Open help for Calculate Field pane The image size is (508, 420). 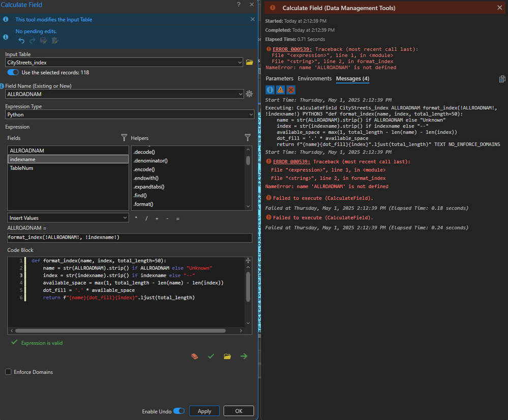pyautogui.click(x=239, y=5)
